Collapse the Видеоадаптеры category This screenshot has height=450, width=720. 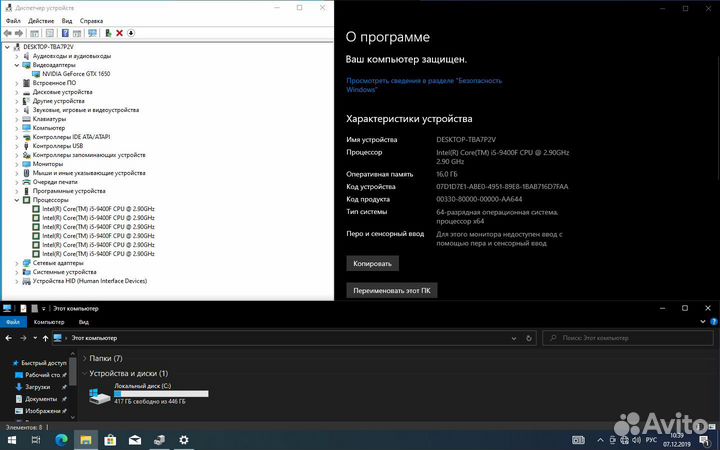[x=17, y=65]
